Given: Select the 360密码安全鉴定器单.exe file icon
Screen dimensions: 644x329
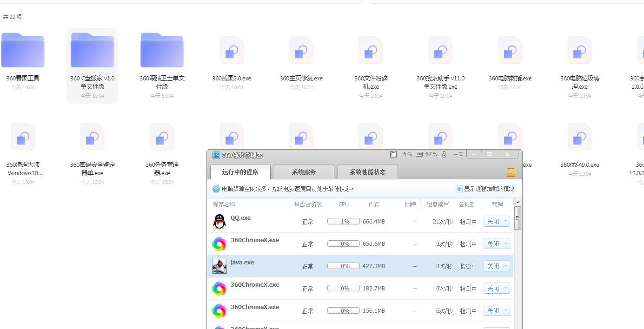Looking at the screenshot, I should tap(93, 137).
